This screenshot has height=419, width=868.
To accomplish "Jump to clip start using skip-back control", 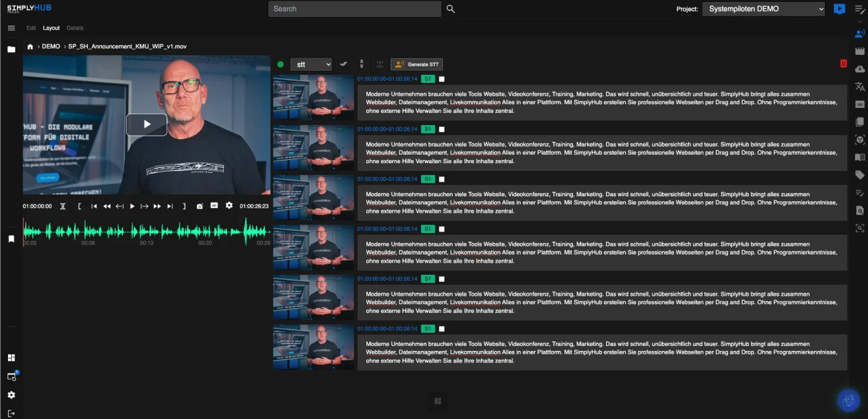I will (x=94, y=206).
